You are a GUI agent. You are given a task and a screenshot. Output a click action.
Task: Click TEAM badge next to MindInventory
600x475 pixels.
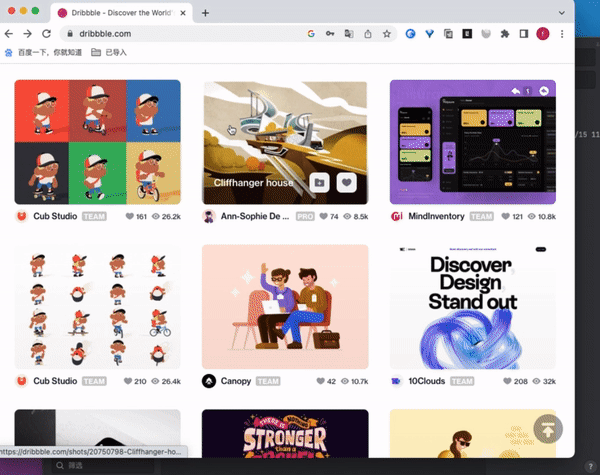pyautogui.click(x=481, y=217)
